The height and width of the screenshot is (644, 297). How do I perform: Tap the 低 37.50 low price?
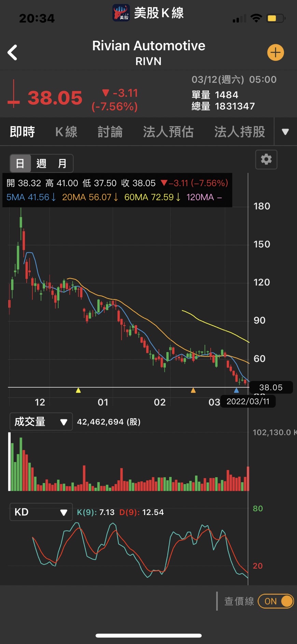tap(99, 183)
